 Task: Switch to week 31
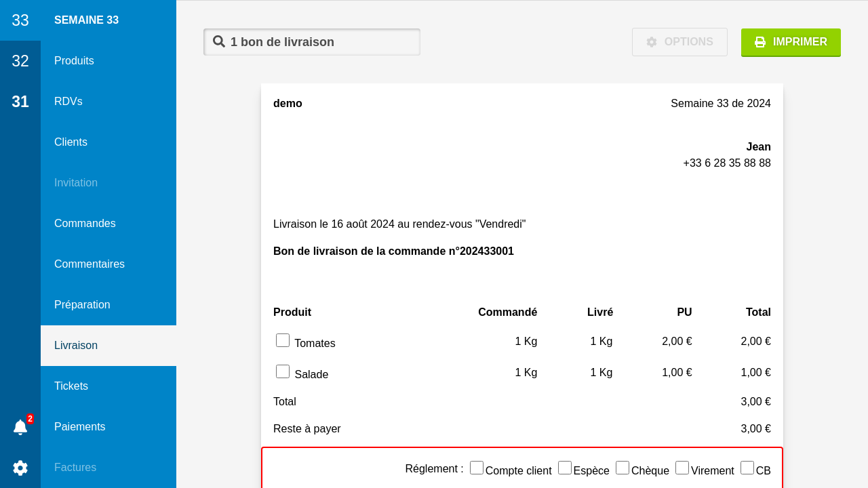click(x=20, y=102)
